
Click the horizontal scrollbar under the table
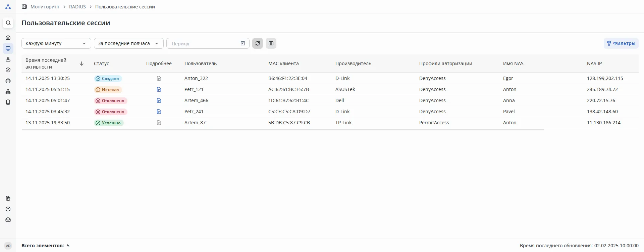(283, 130)
